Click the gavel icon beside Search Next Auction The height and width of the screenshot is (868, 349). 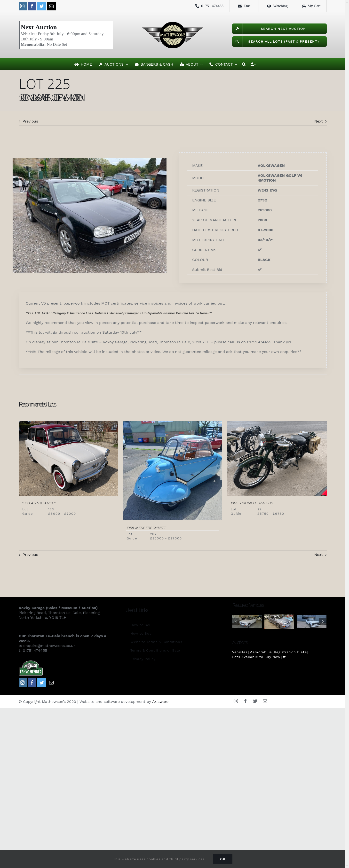click(237, 29)
